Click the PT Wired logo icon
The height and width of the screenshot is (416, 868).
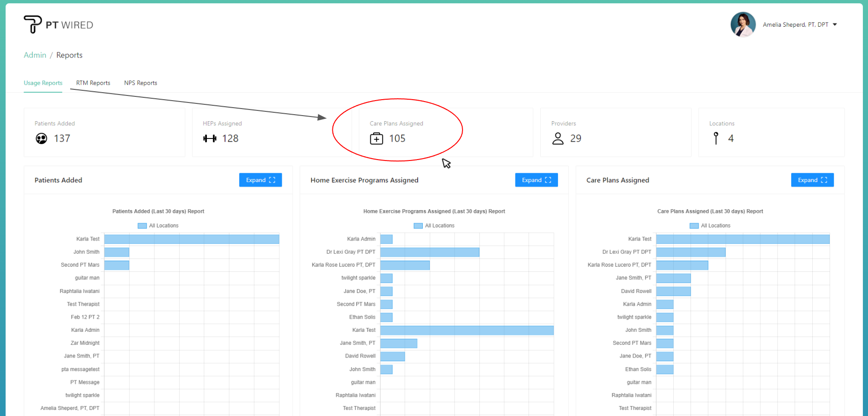point(33,24)
